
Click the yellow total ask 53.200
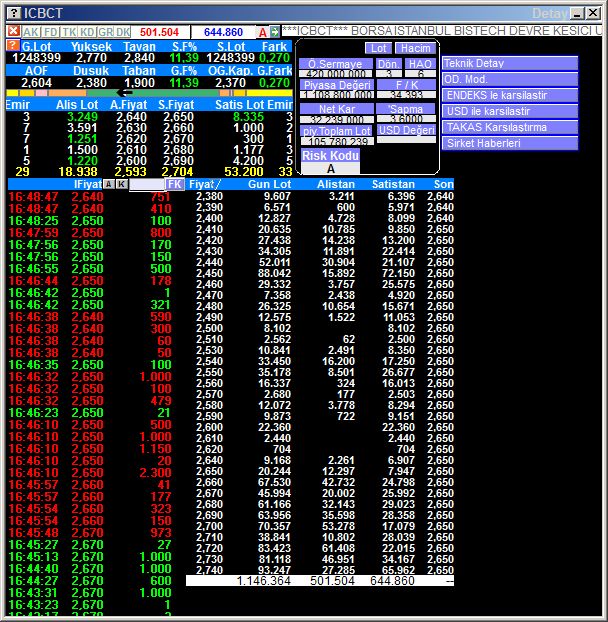click(x=244, y=172)
